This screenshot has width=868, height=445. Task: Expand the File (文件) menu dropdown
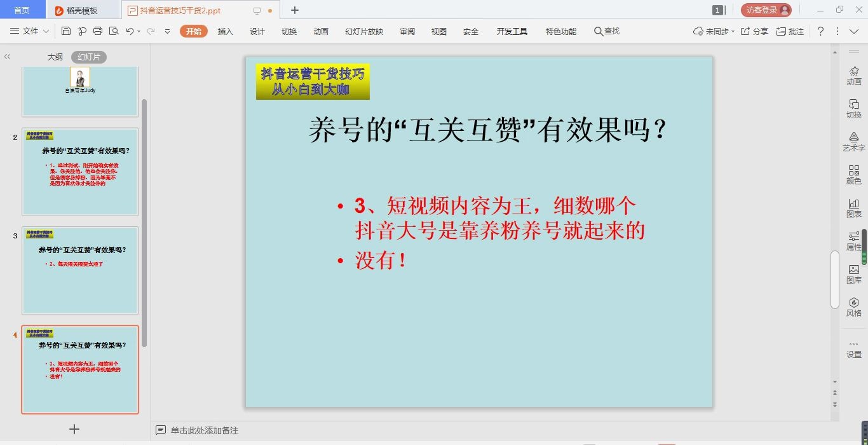pos(46,31)
